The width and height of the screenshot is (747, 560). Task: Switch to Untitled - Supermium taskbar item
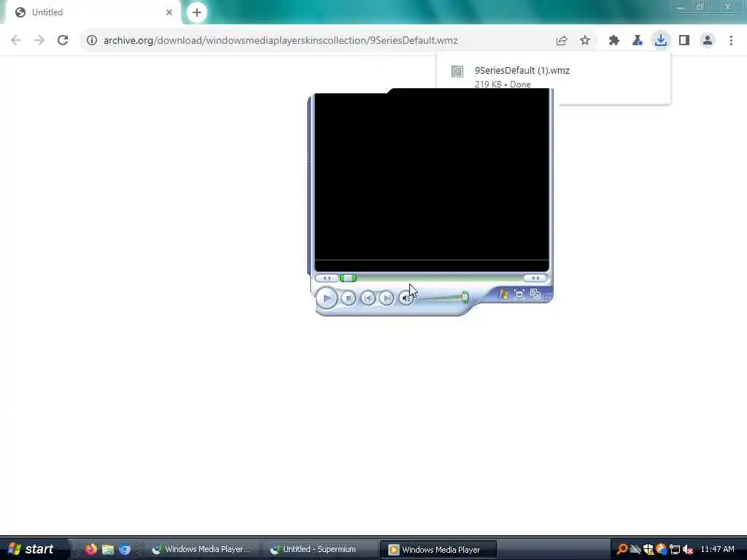[x=320, y=550]
